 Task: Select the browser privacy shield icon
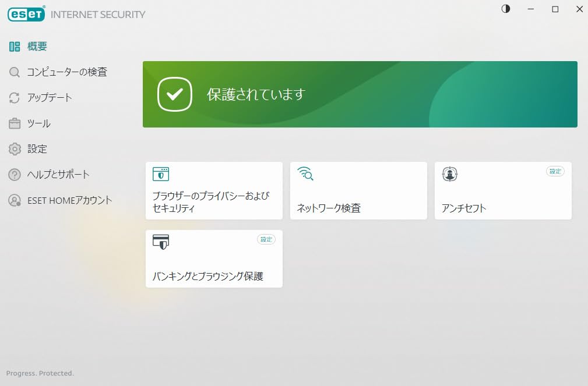(x=160, y=173)
